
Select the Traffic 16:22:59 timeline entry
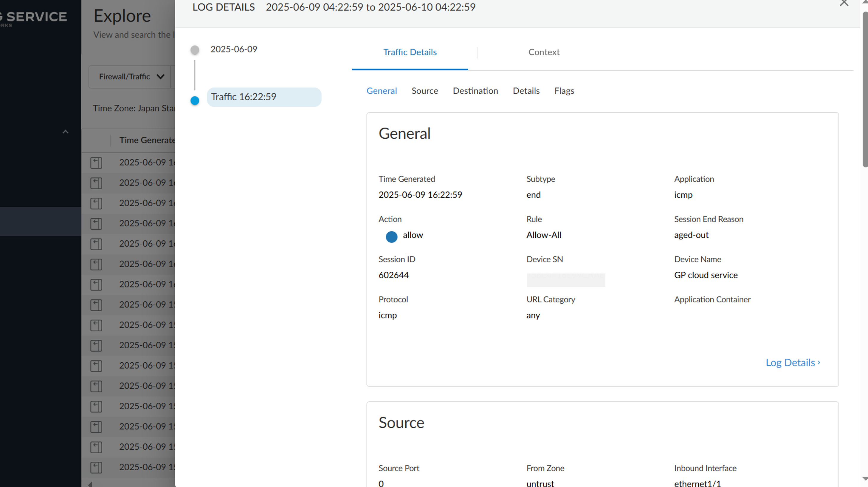click(x=264, y=97)
